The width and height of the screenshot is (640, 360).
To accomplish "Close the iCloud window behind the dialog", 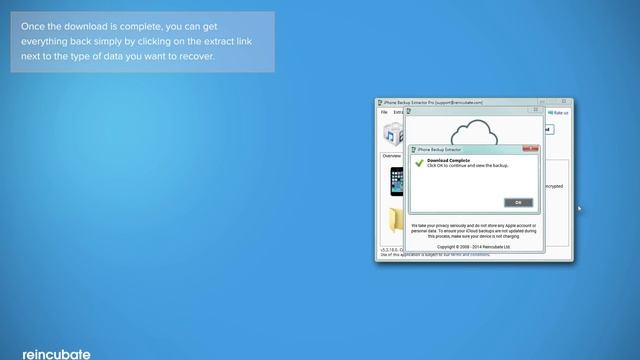I will pos(536,110).
